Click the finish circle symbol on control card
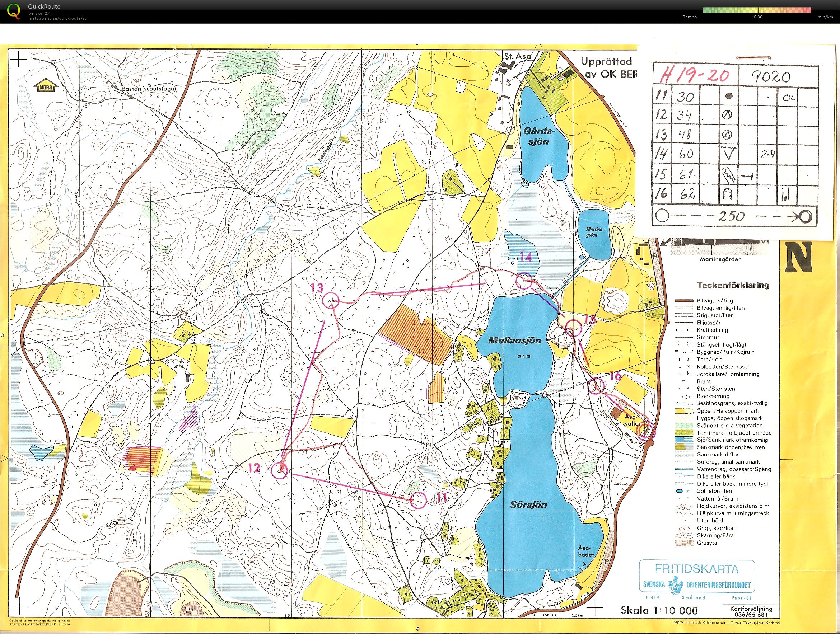Screen dimensions: 840x634 tap(806, 216)
